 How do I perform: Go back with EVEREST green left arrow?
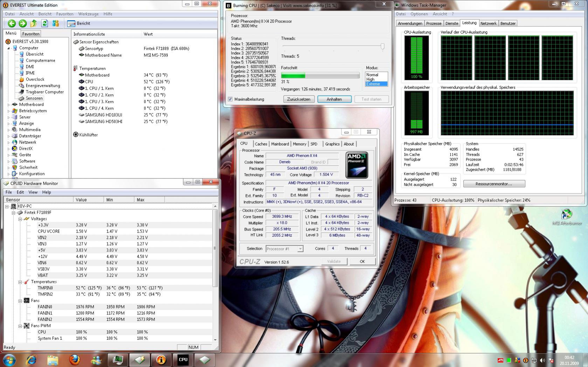click(12, 23)
